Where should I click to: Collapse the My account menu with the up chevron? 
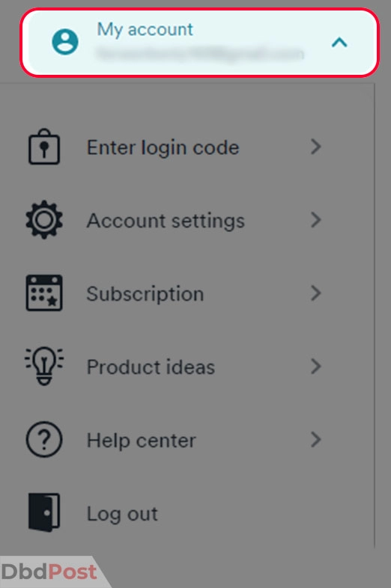339,43
